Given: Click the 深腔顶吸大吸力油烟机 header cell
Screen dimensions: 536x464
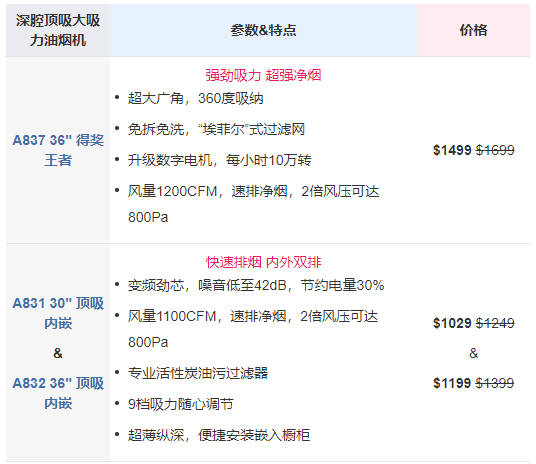Looking at the screenshot, I should pyautogui.click(x=58, y=30).
